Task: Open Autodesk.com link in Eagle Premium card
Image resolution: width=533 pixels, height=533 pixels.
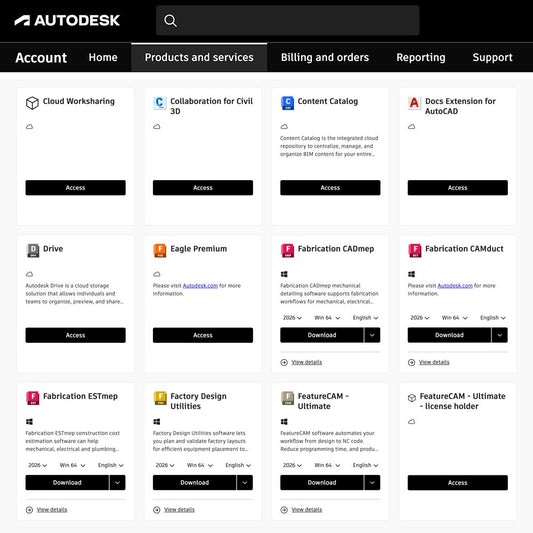Action: click(x=200, y=286)
